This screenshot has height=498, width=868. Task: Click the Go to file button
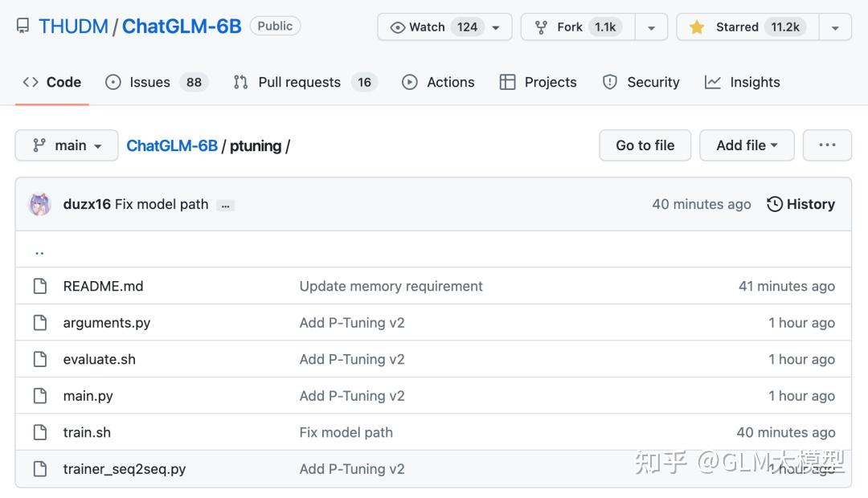point(645,145)
